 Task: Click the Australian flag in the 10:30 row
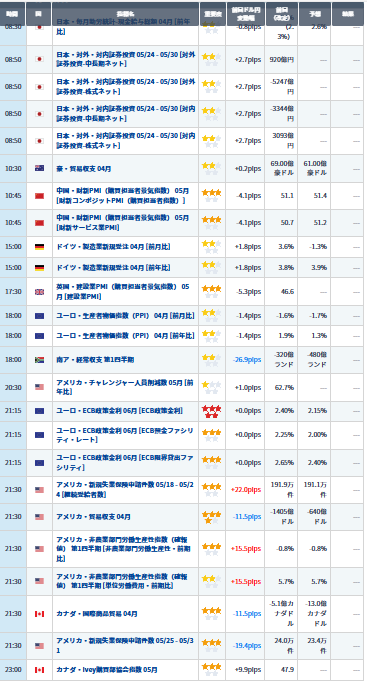39,169
